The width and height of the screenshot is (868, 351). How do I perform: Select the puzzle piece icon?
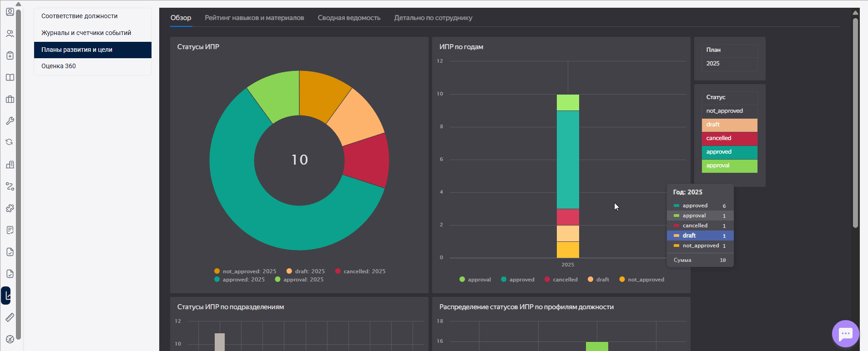coord(10,208)
